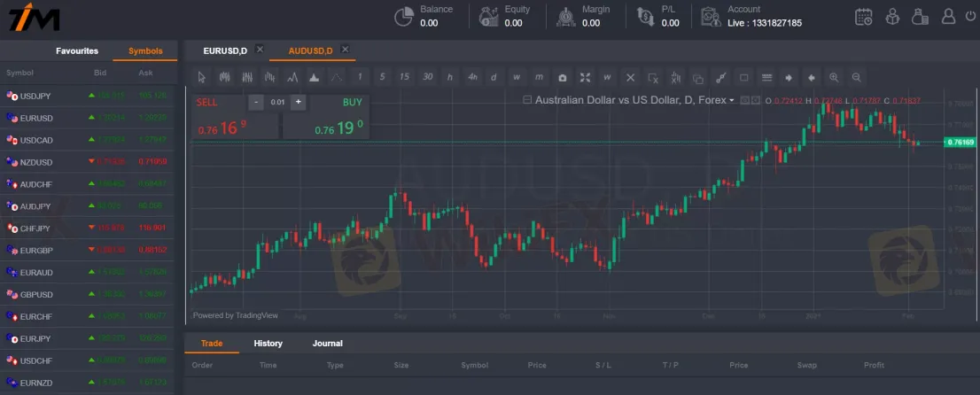
Task: Select the AUDUSD,D chart tab
Action: [311, 50]
